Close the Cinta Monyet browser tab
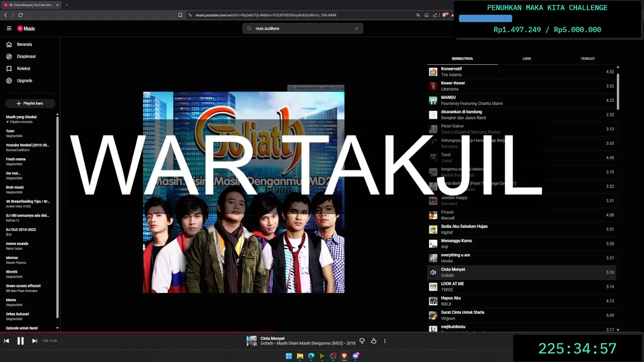644x362 pixels. [x=57, y=5]
